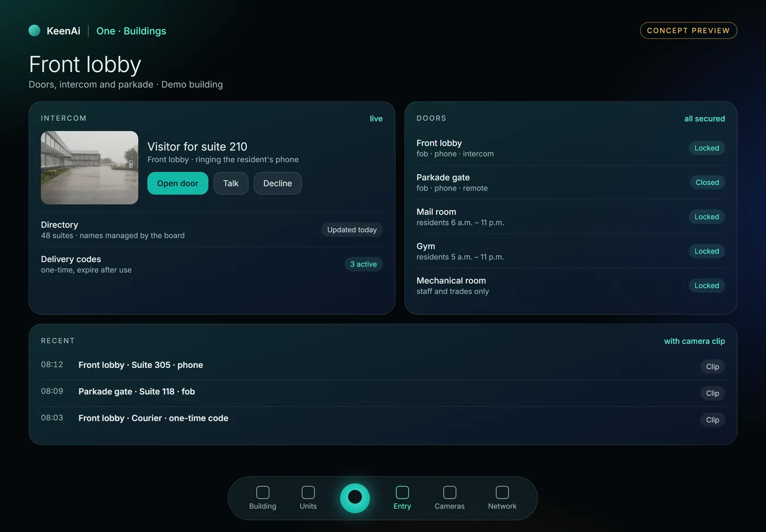
Task: Show the 3 active delivery codes
Action: click(363, 264)
